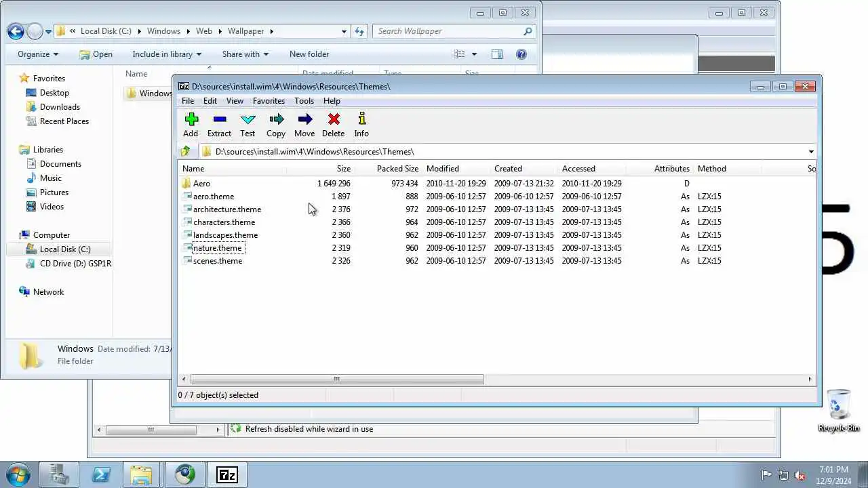Select landscapes.theme file row
This screenshot has width=868, height=488.
coord(498,235)
